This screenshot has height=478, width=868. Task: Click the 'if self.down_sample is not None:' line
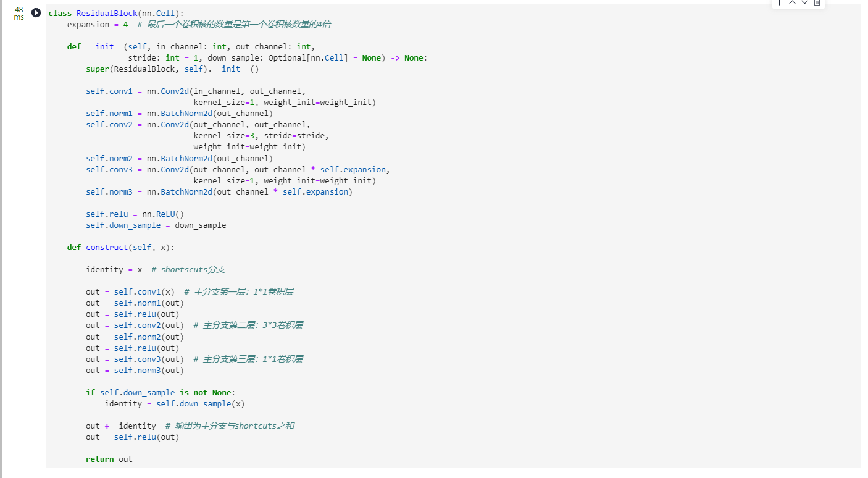coord(161,393)
